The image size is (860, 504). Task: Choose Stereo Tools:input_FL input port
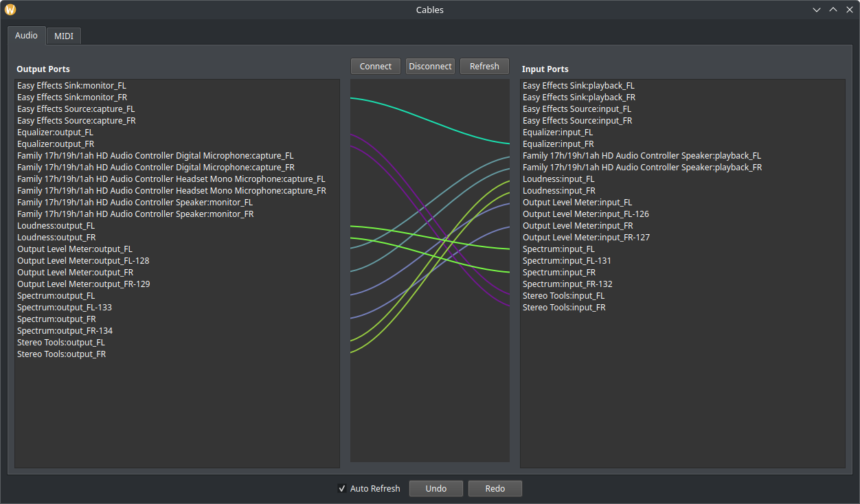point(563,296)
